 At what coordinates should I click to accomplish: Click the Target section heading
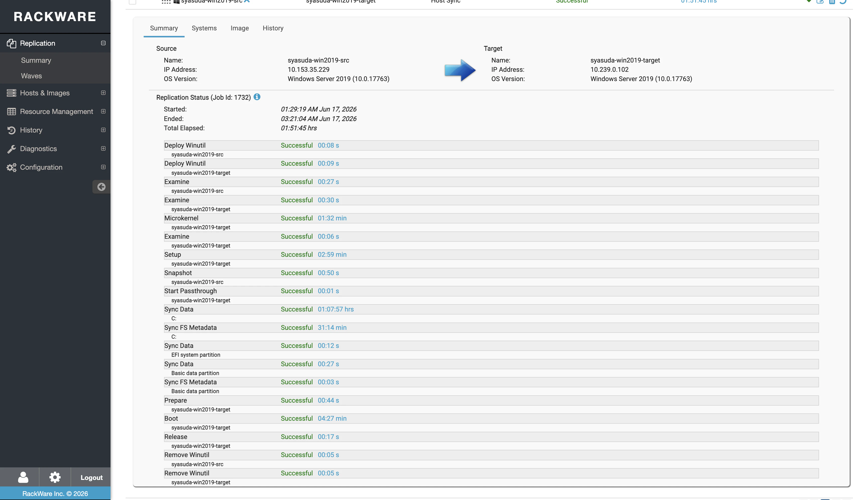tap(493, 48)
